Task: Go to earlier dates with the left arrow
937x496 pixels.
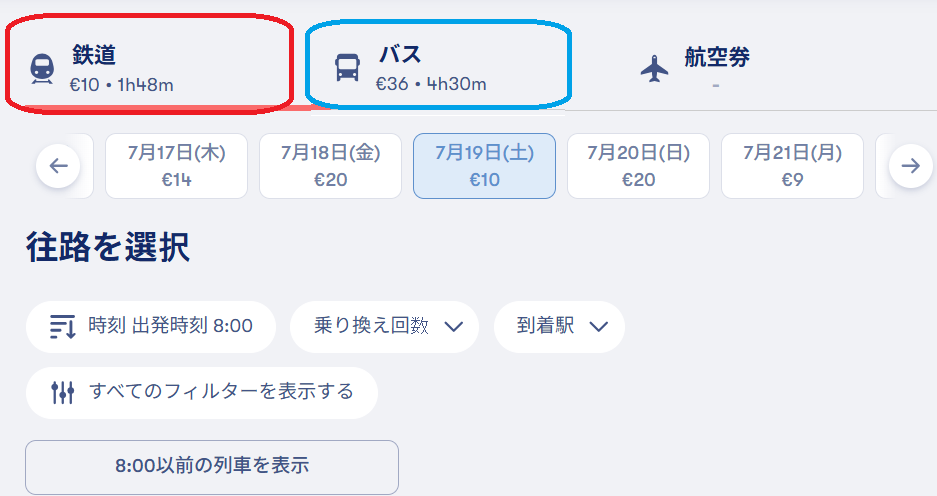Action: 58,166
